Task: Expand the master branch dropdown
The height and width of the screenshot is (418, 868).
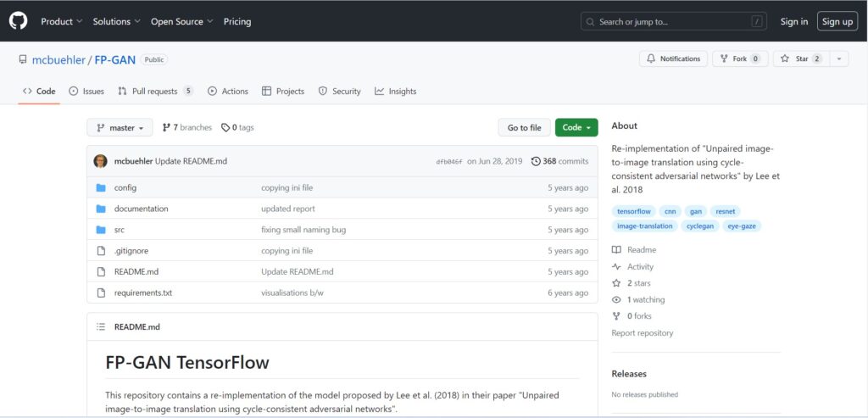Action: 120,128
